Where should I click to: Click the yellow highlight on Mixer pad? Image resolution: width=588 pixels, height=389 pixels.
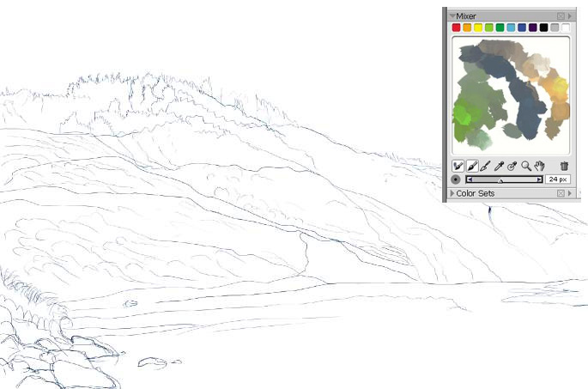pos(560,86)
